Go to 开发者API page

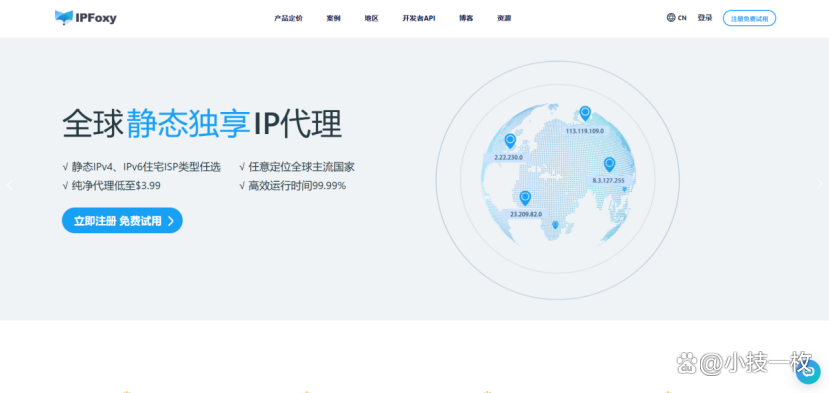coord(419,18)
